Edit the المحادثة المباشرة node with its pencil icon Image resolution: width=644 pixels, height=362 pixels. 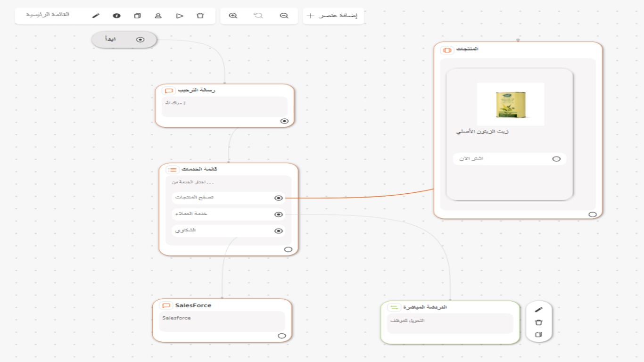coord(538,310)
